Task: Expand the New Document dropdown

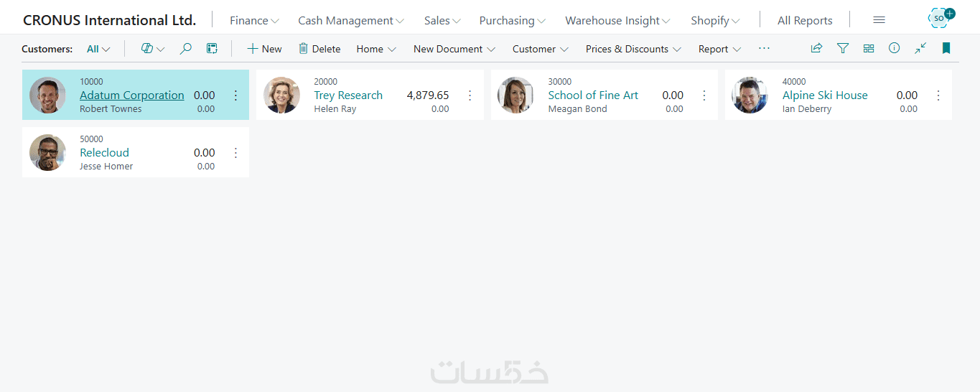Action: pyautogui.click(x=454, y=49)
